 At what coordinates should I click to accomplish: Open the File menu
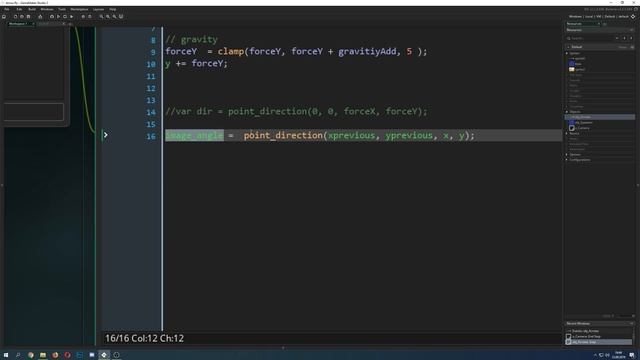pyautogui.click(x=7, y=9)
